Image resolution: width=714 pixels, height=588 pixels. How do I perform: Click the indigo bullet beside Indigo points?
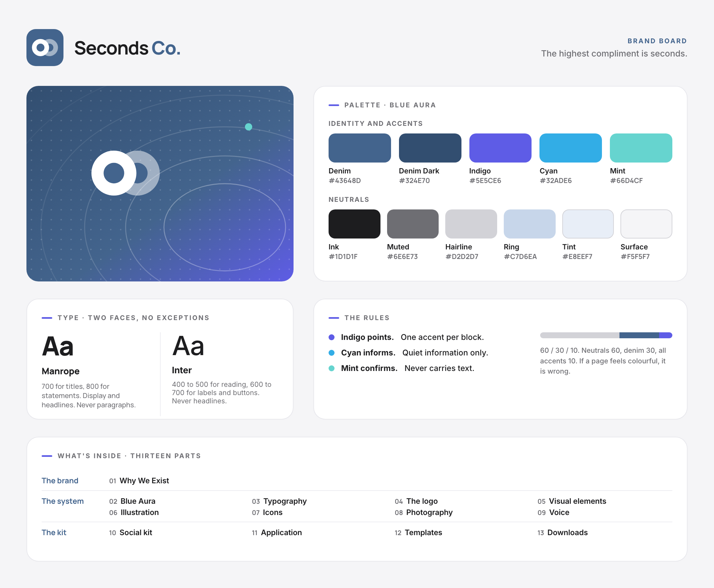(x=332, y=337)
